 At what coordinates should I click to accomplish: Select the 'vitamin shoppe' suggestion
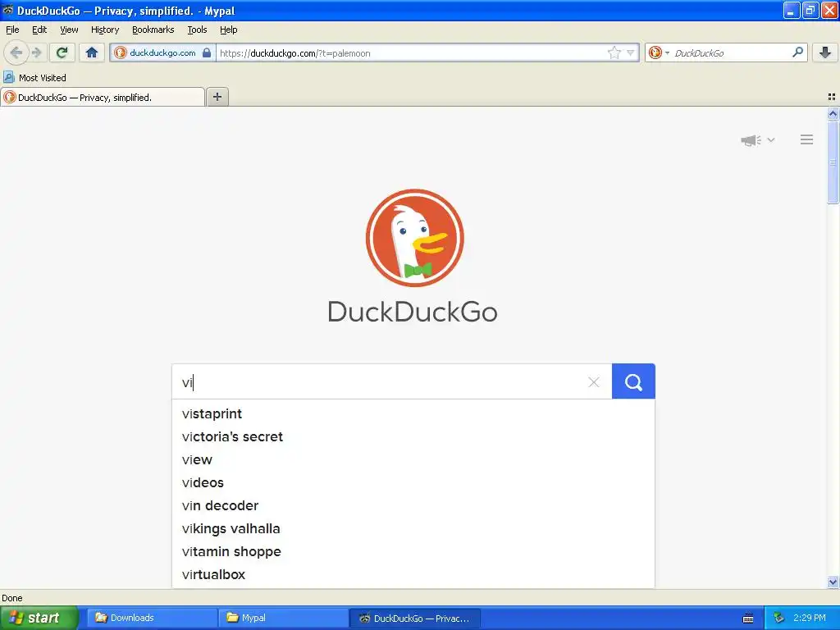pyautogui.click(x=413, y=552)
